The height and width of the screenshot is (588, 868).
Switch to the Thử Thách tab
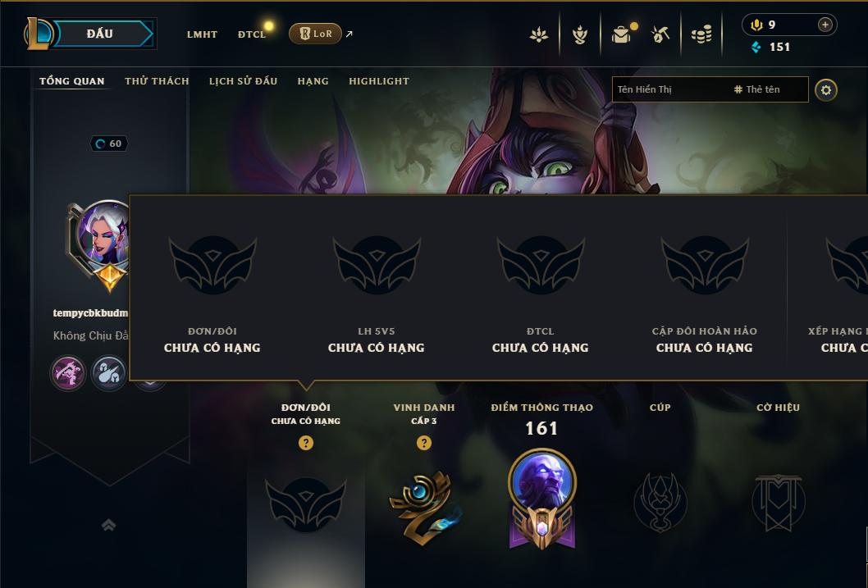coord(157,81)
